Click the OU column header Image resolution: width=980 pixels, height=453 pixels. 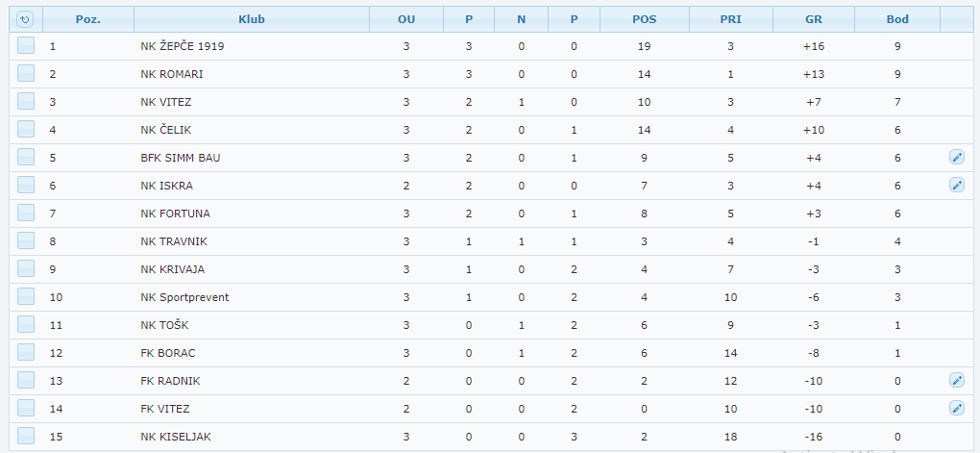(406, 19)
